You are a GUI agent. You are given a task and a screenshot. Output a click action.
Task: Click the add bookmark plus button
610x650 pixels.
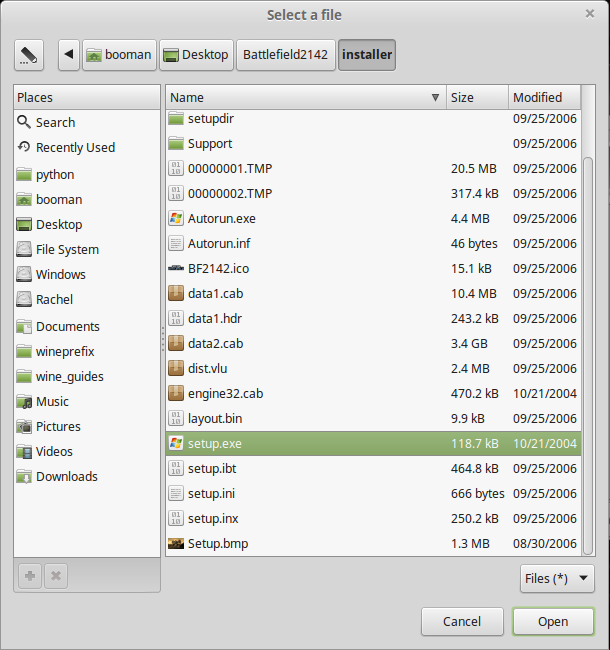pyautogui.click(x=30, y=576)
